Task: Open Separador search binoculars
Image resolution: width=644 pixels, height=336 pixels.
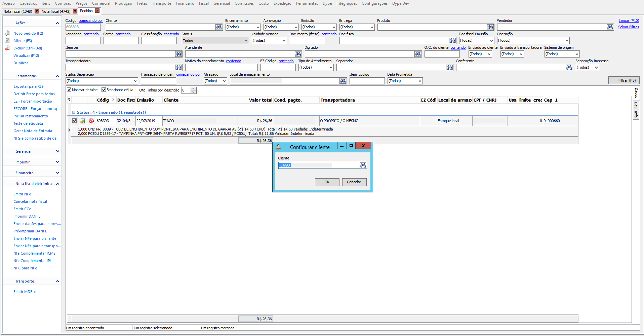Action: click(449, 67)
